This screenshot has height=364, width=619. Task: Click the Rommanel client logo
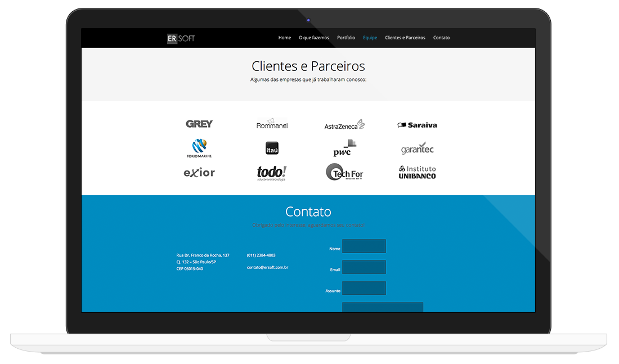click(x=272, y=124)
